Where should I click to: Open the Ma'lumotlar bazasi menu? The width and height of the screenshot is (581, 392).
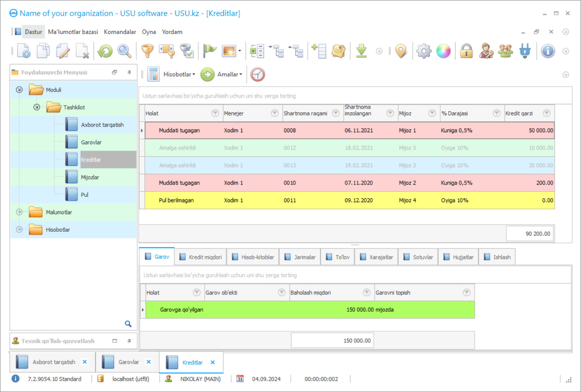pyautogui.click(x=73, y=32)
